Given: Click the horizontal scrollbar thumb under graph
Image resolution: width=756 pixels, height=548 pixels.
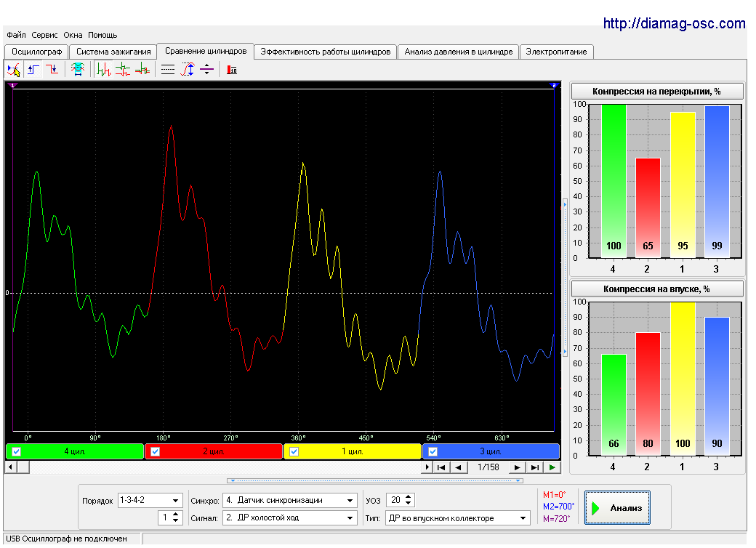Looking at the screenshot, I should pos(23,467).
